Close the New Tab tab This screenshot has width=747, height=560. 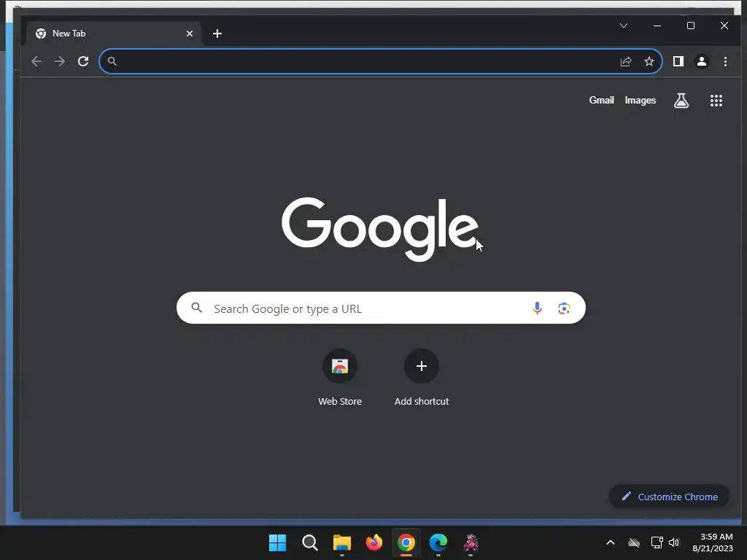point(190,34)
